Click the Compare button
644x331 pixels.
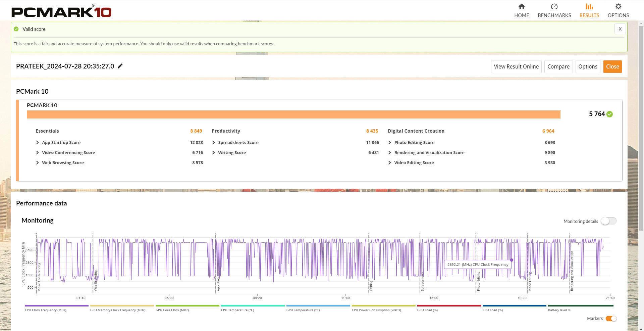click(558, 66)
